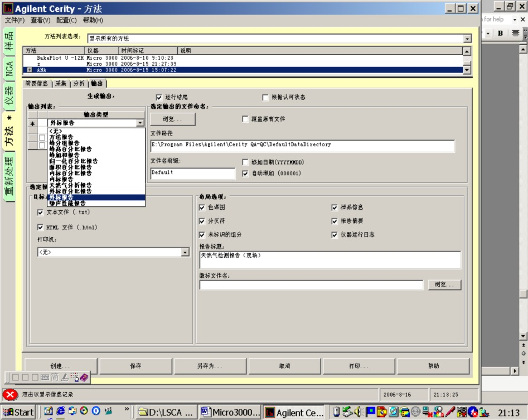528x420 pixels.
Task: Click the align icon in background Word toolbar
Action: point(515,33)
